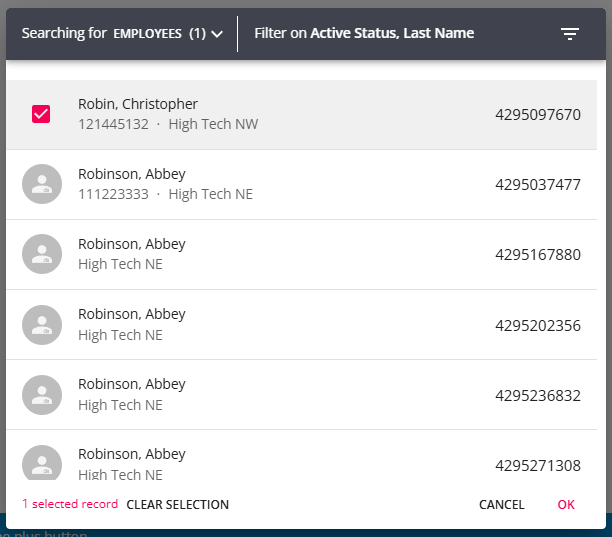Click the CANCEL button

502,505
